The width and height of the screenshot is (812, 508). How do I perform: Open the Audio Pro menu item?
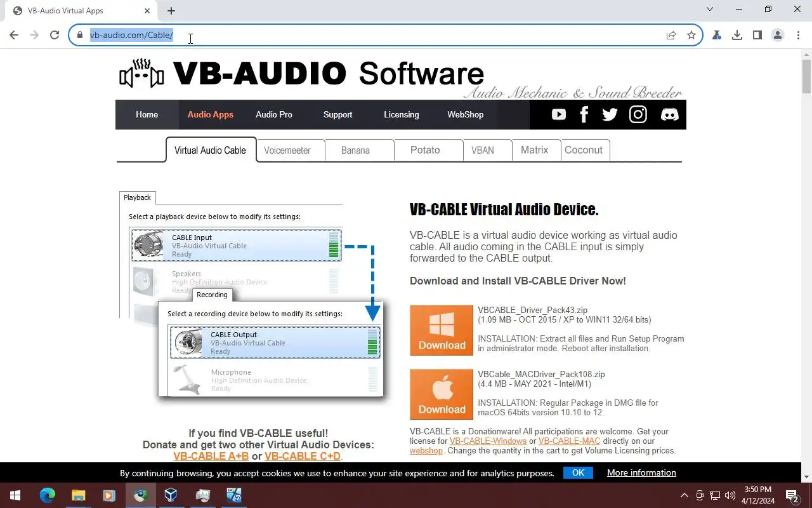(x=274, y=114)
